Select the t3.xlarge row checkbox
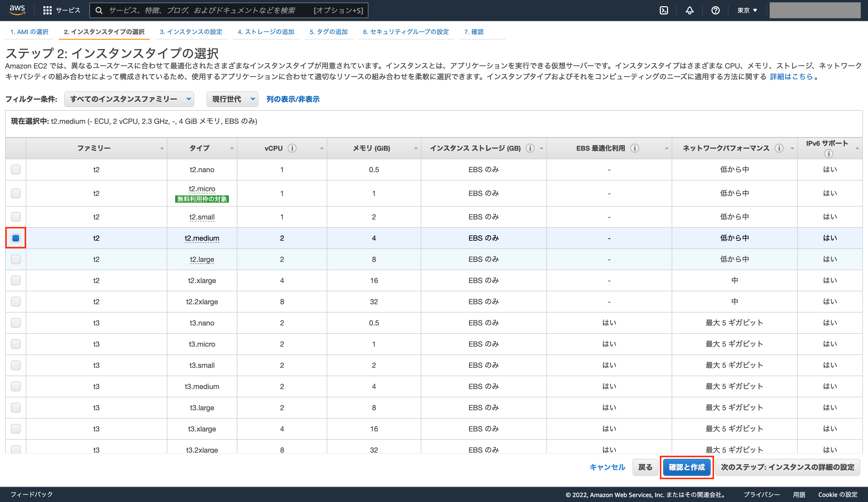 coord(16,429)
